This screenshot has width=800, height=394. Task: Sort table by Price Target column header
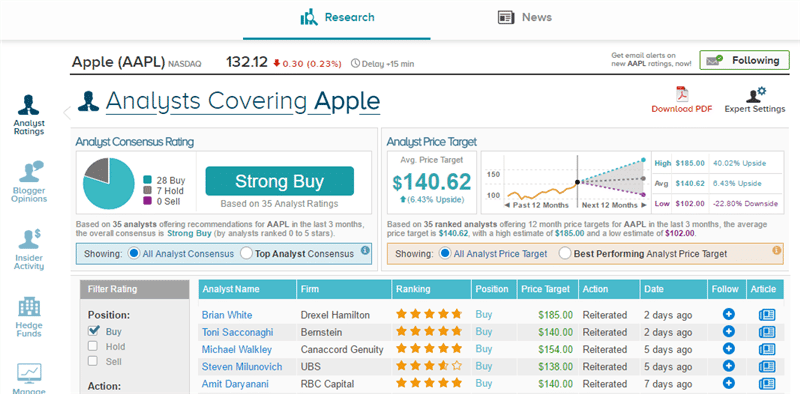click(547, 289)
